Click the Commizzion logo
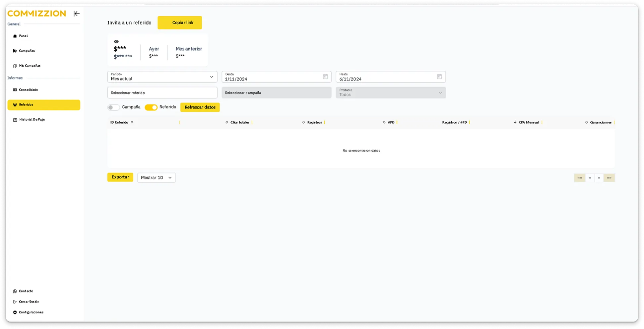644x329 pixels. pyautogui.click(x=37, y=14)
